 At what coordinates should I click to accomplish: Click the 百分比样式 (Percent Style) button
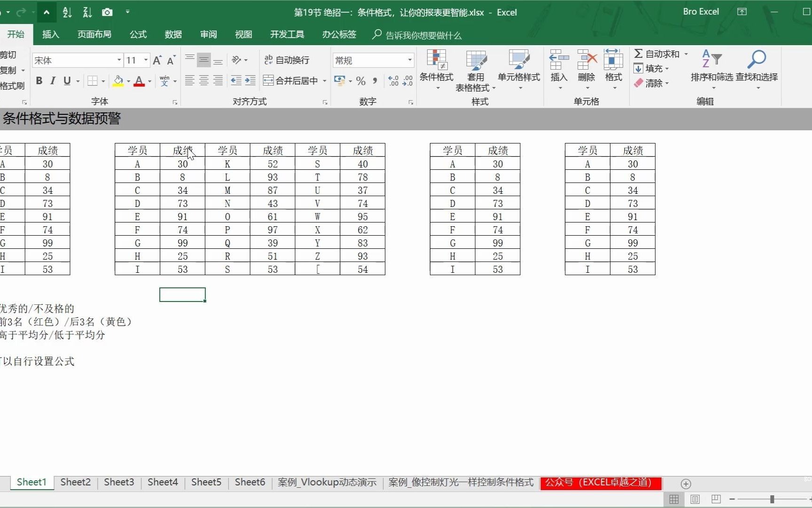click(x=360, y=81)
